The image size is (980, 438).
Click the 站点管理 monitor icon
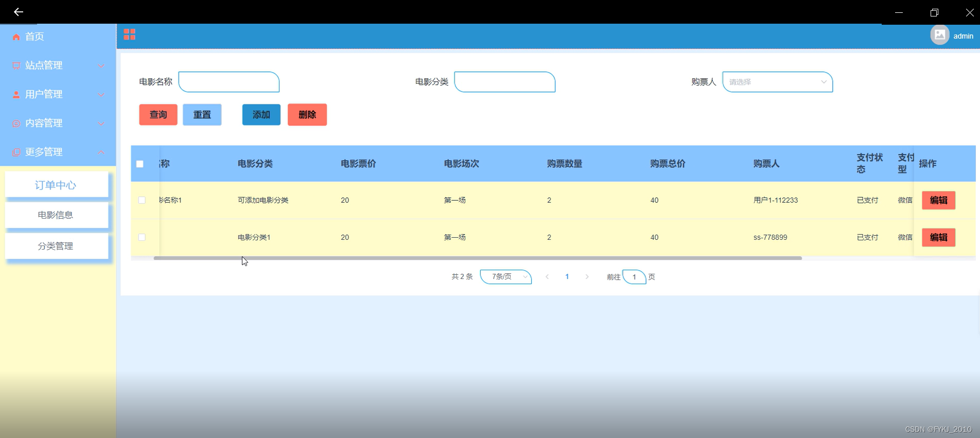point(16,66)
